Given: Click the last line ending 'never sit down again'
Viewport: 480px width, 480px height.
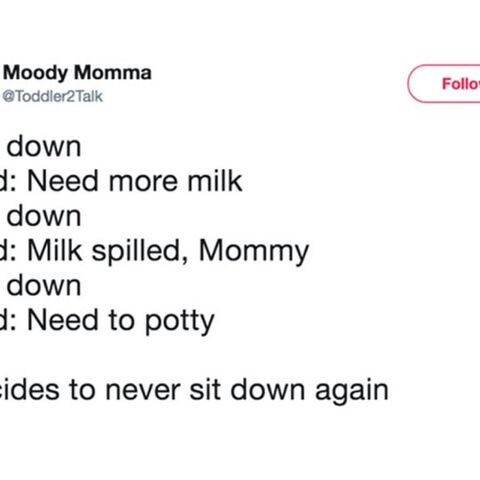Looking at the screenshot, I should (x=194, y=390).
